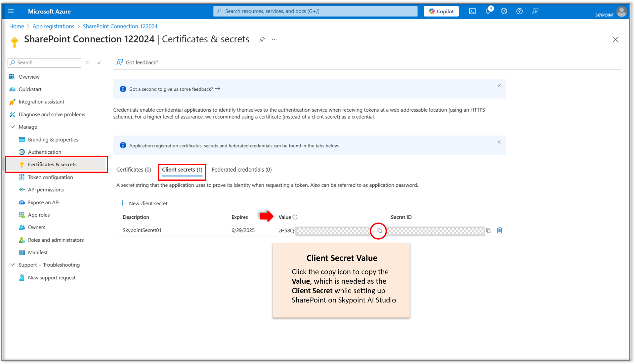The width and height of the screenshot is (635, 364).
Task: Open the help question mark icon
Action: click(519, 11)
